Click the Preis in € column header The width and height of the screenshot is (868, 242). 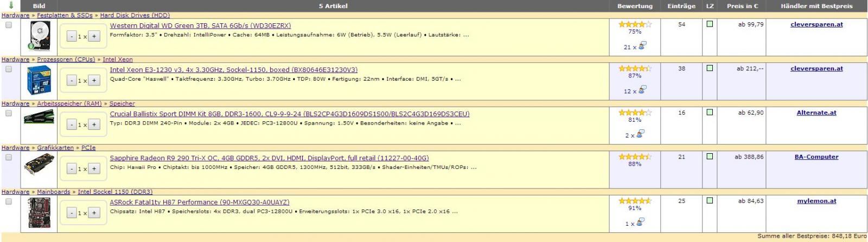click(742, 6)
